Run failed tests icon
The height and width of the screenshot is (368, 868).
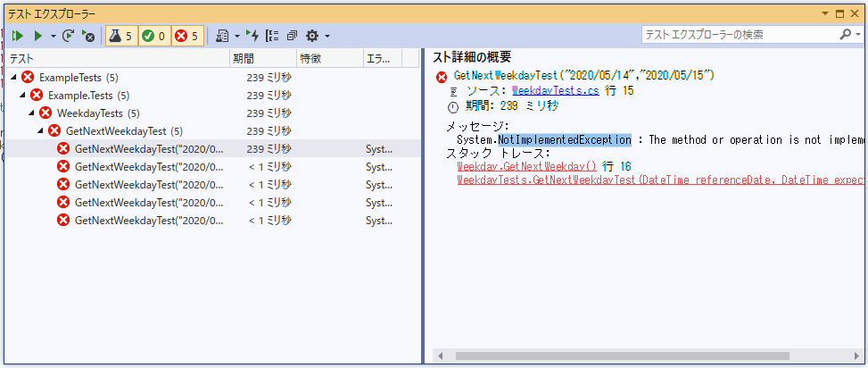(88, 36)
